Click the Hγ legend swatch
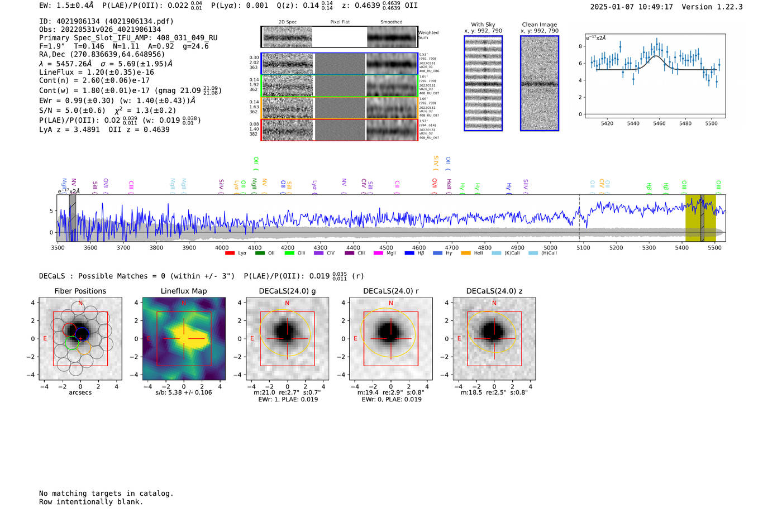This screenshot has width=782, height=532. pos(437,253)
